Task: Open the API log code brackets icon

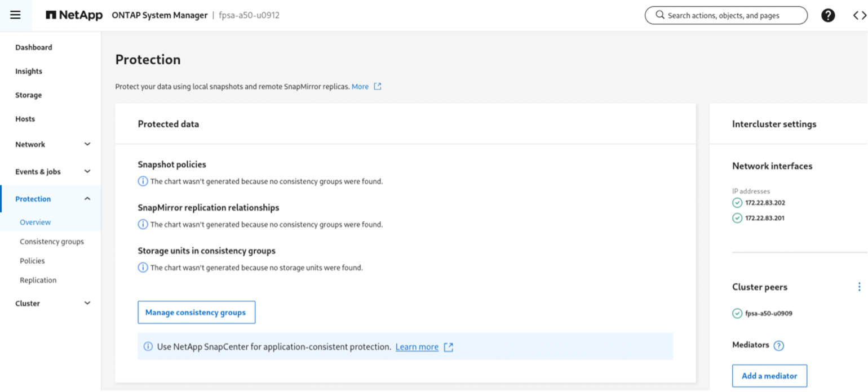Action: [x=860, y=16]
